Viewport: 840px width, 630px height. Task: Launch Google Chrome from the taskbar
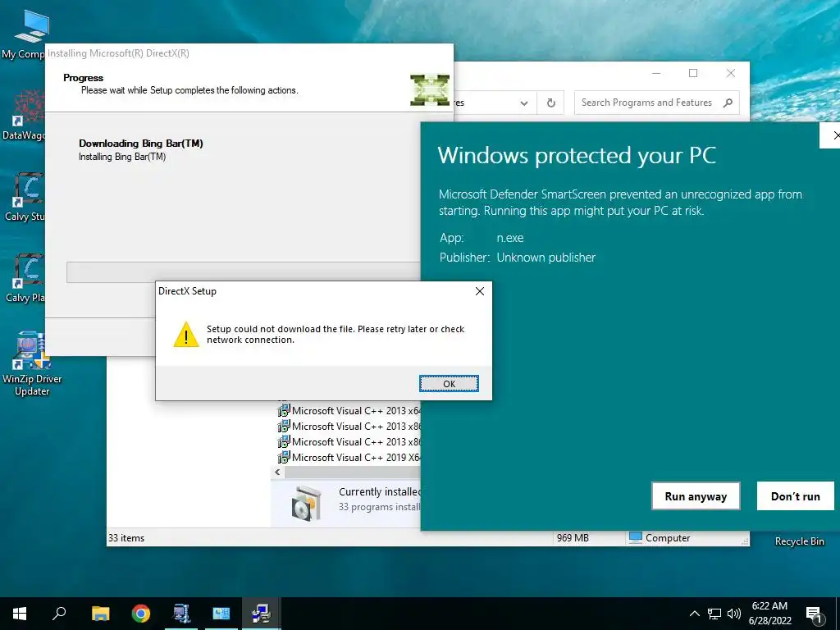click(141, 614)
